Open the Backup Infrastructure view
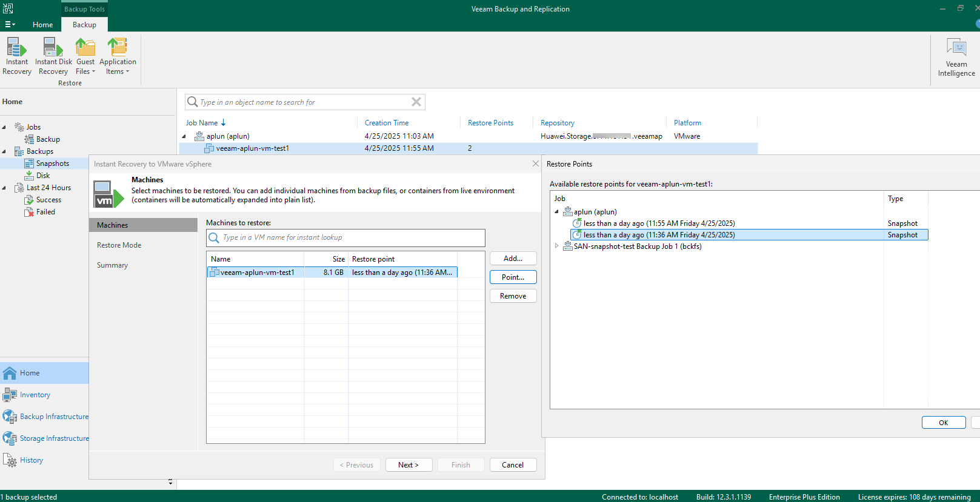Image resolution: width=980 pixels, height=502 pixels. coord(44,417)
